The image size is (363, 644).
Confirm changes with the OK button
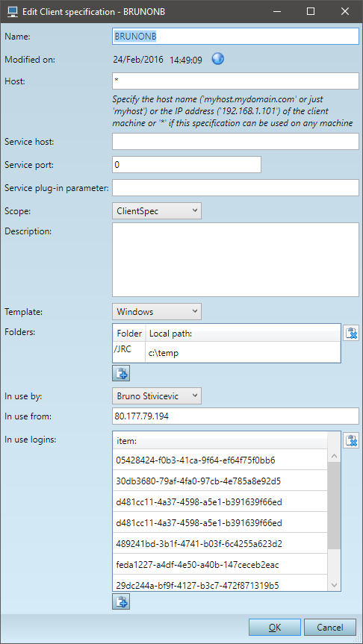pos(275,627)
